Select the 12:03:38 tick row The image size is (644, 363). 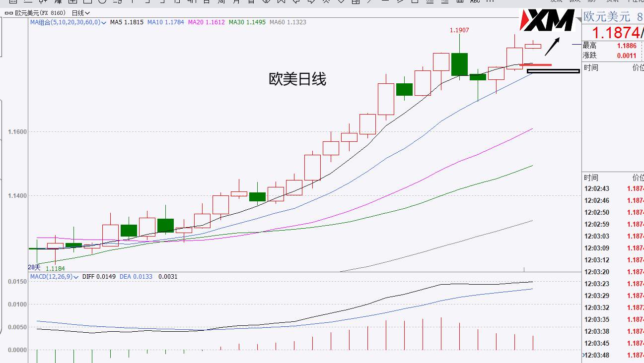pos(613,331)
